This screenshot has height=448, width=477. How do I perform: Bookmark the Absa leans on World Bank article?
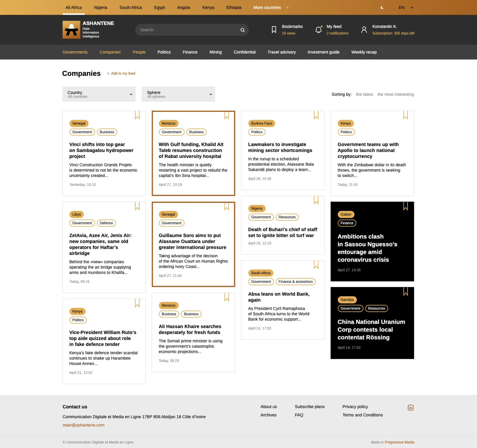(316, 265)
